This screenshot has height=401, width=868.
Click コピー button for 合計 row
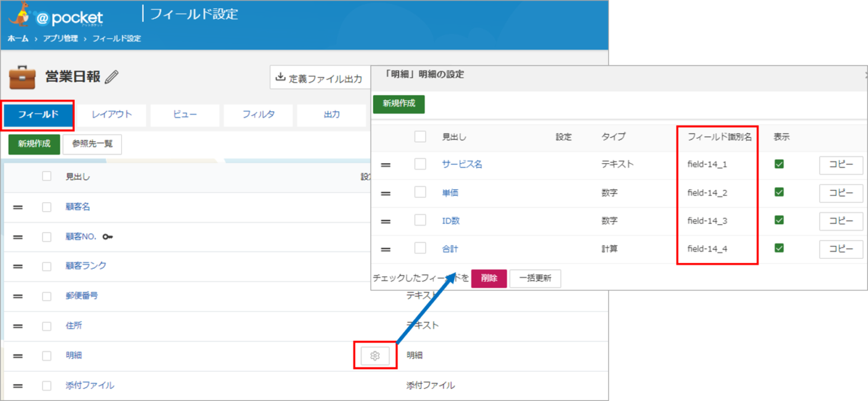[841, 249]
